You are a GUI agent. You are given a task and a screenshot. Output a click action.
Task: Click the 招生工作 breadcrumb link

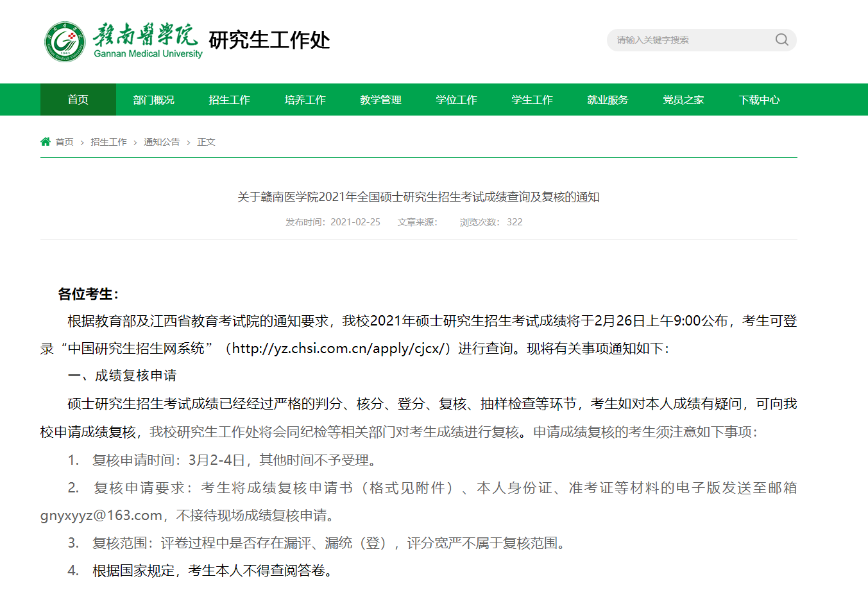click(108, 141)
